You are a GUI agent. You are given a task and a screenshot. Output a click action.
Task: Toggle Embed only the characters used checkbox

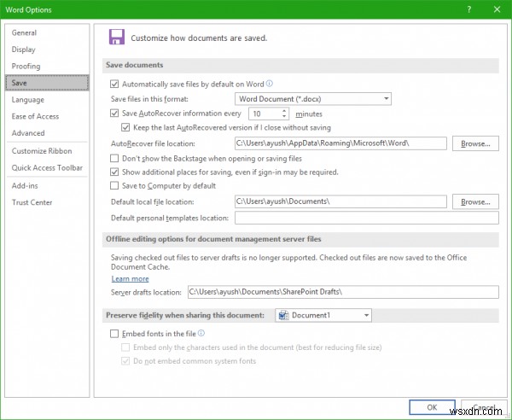[x=125, y=347]
